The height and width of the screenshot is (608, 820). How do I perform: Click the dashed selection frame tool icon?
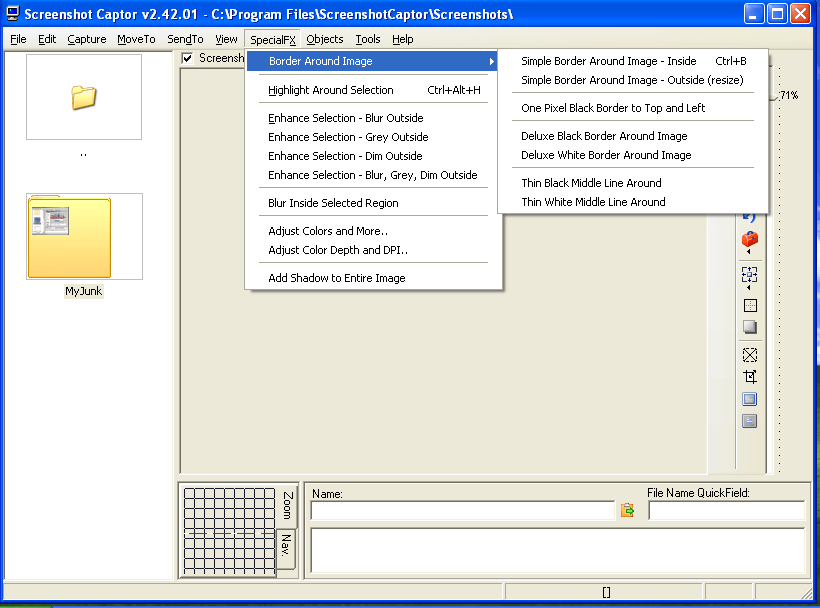pos(750,274)
